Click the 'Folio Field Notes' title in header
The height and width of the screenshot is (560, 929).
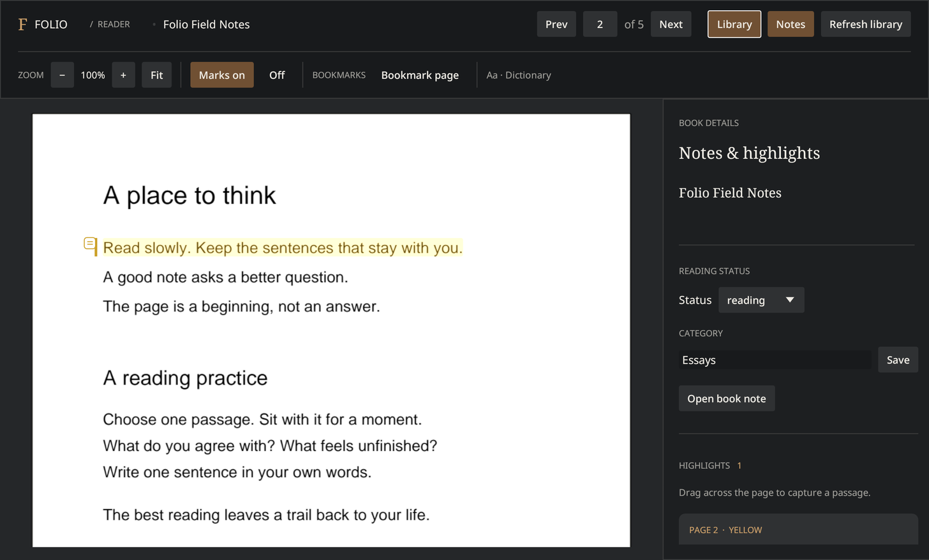207,24
